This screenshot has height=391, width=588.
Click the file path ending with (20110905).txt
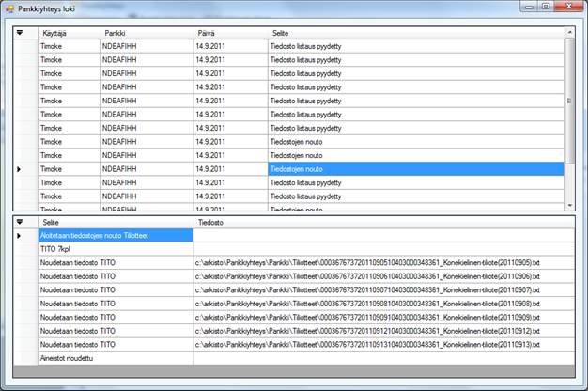tap(367, 263)
